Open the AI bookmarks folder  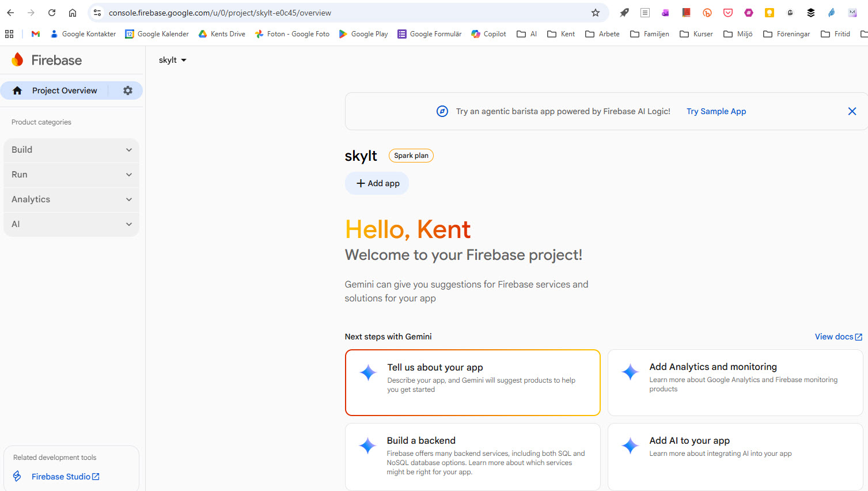pyautogui.click(x=527, y=34)
